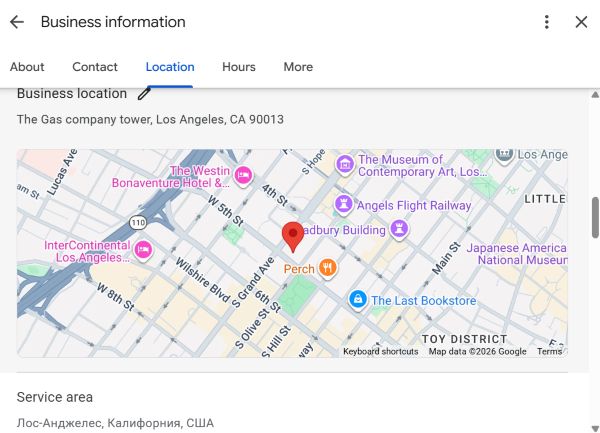Image resolution: width=600 pixels, height=433 pixels.
Task: Go back using the left arrow icon
Action: (17, 22)
